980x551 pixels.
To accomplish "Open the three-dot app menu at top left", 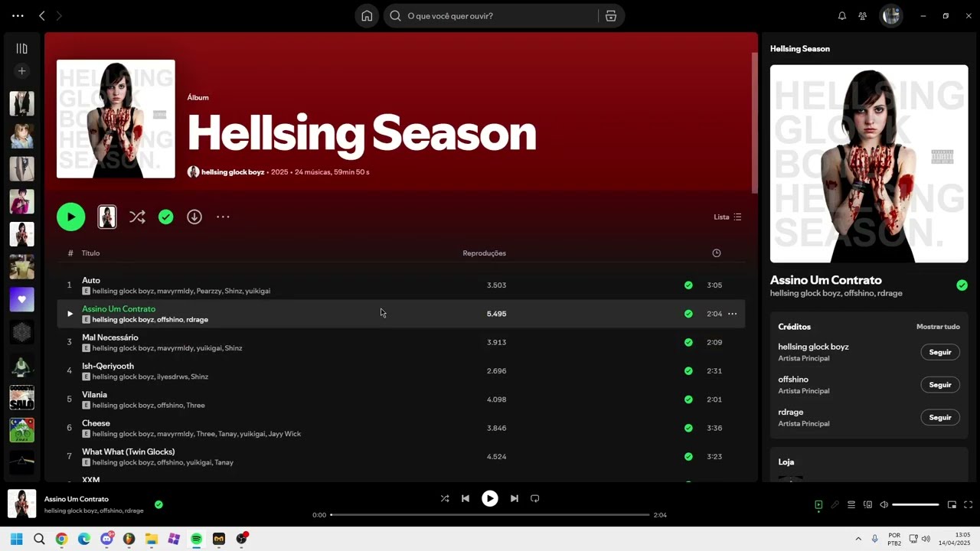I will (x=18, y=15).
